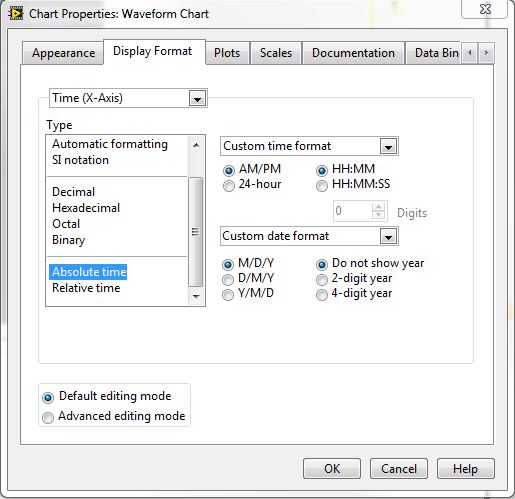The height and width of the screenshot is (499, 515).
Task: Decrement the Digits stepper value
Action: point(378,215)
